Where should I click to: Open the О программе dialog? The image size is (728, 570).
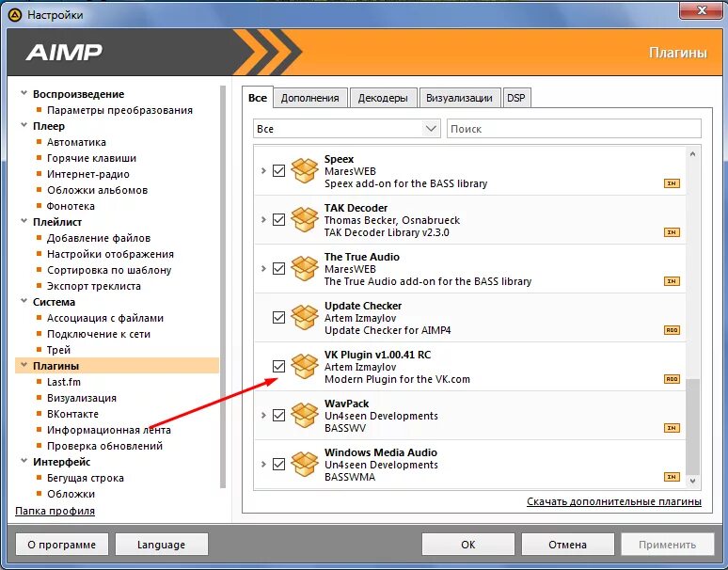click(x=62, y=544)
